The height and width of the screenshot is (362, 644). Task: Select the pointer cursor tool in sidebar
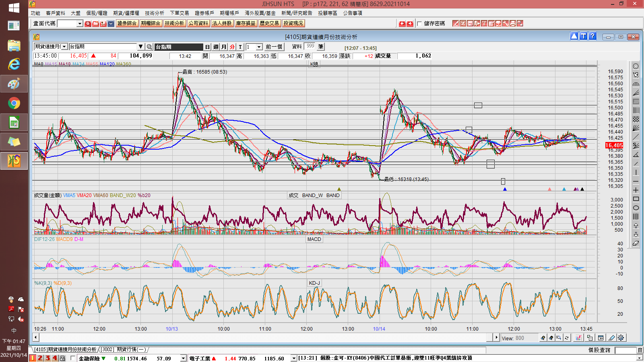(636, 75)
